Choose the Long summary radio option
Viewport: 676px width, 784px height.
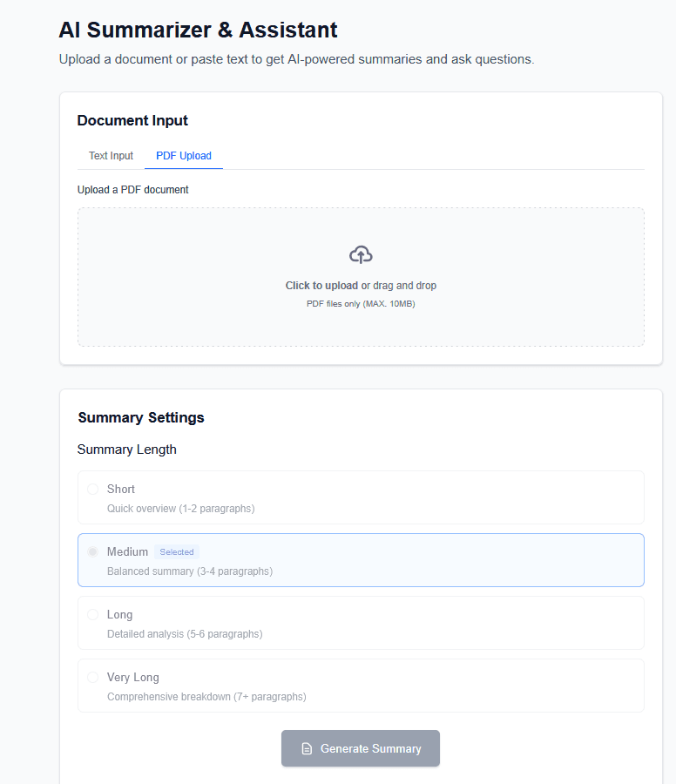pyautogui.click(x=93, y=615)
